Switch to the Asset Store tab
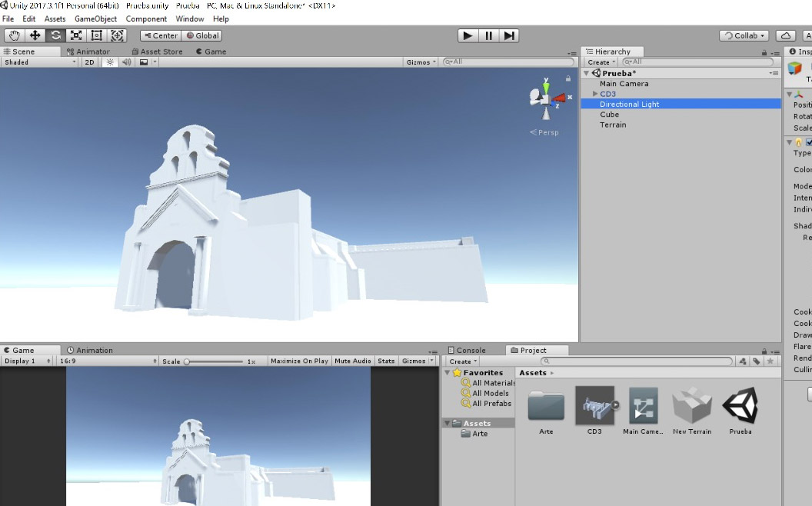 pos(157,52)
